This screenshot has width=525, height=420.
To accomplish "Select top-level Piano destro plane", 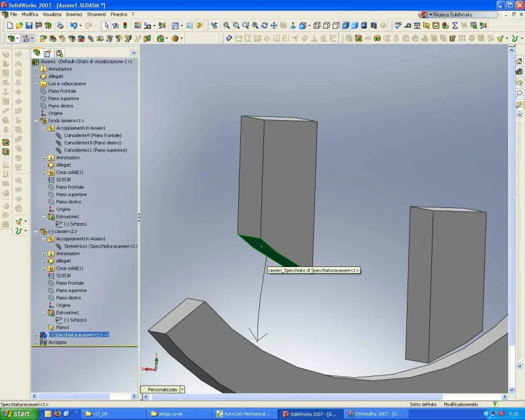I will (x=60, y=106).
